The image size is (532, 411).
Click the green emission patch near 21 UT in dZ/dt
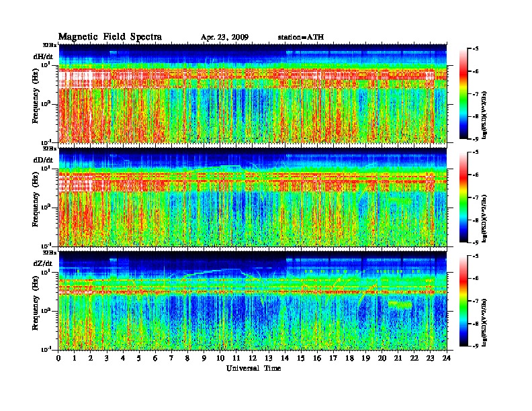click(x=400, y=304)
